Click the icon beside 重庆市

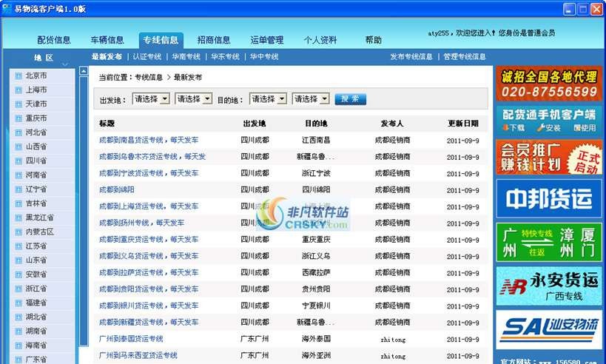(18, 118)
